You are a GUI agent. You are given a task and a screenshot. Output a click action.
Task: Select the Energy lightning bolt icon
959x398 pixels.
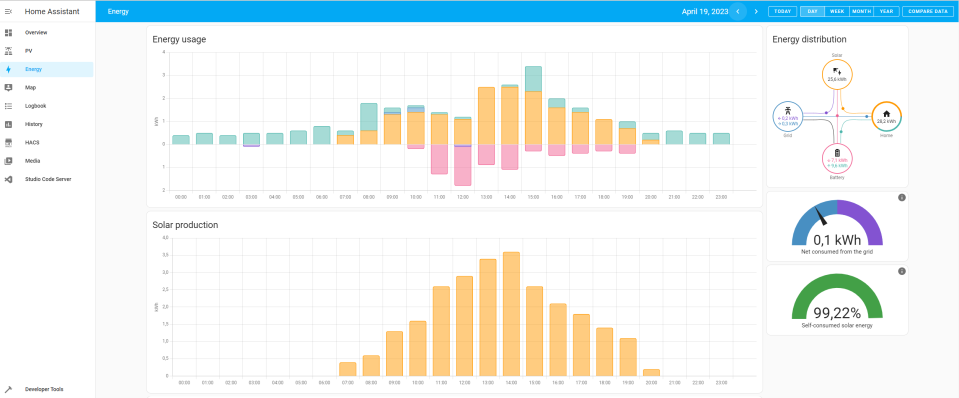[9, 69]
